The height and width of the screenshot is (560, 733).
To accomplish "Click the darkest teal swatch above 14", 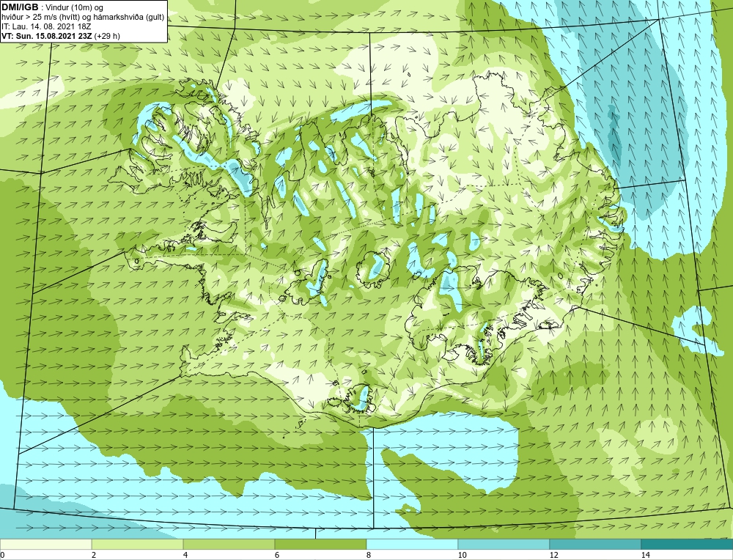I will coord(688,544).
